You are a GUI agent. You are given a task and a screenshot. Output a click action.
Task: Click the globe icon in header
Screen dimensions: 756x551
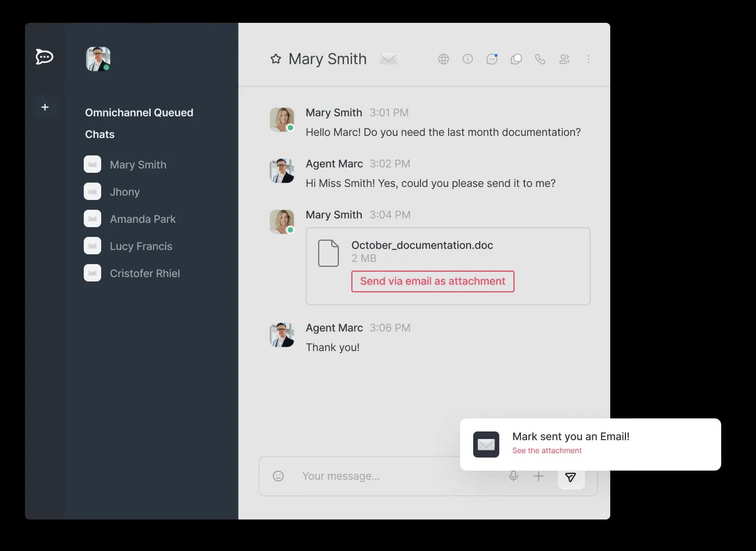click(444, 59)
